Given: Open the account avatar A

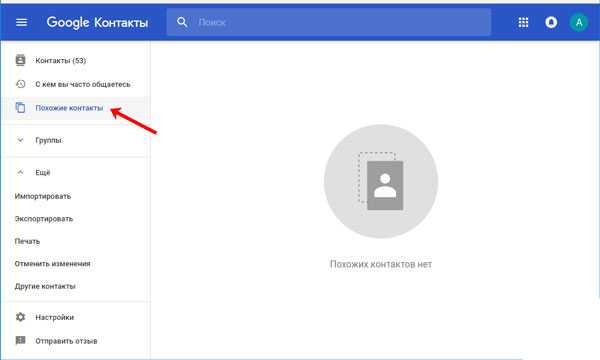Looking at the screenshot, I should pyautogui.click(x=579, y=23).
